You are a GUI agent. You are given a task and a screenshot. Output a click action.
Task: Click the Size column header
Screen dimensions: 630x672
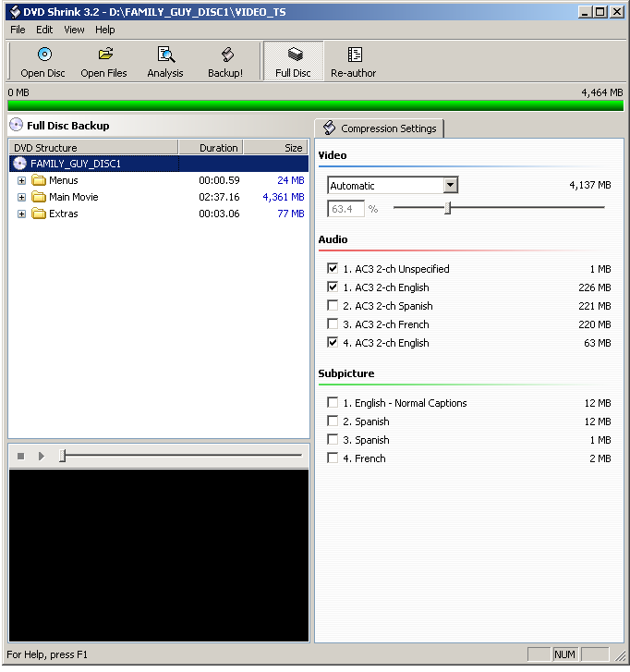(276, 147)
